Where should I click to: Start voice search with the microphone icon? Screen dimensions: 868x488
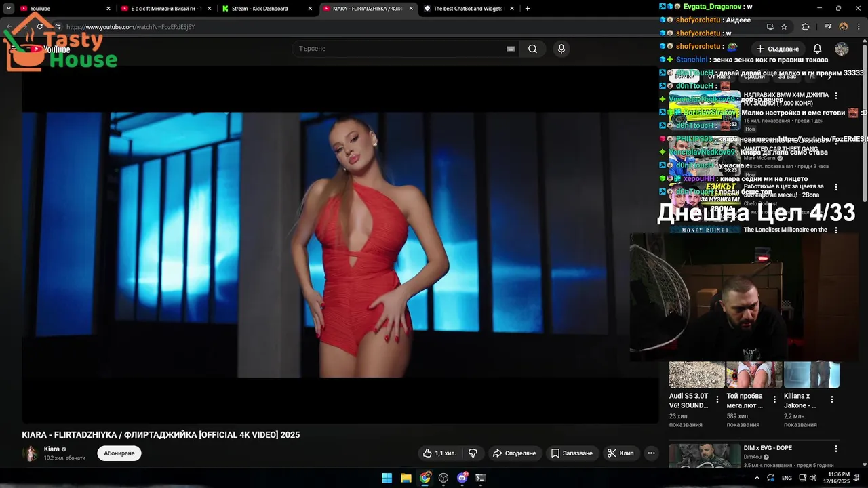tap(561, 49)
